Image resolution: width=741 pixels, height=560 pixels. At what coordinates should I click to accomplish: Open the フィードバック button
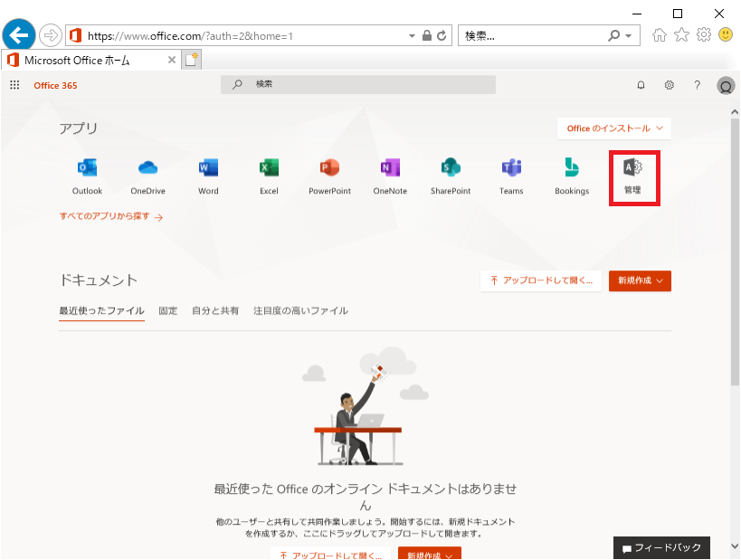[661, 547]
